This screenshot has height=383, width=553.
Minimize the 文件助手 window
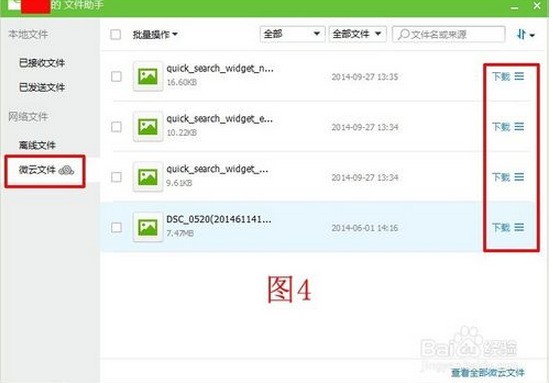[x=515, y=7]
